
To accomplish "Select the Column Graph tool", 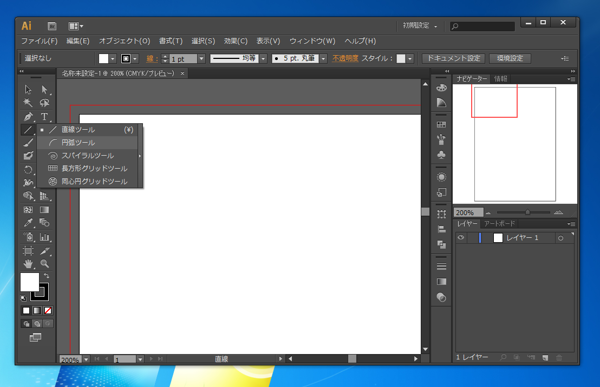I will click(x=44, y=237).
